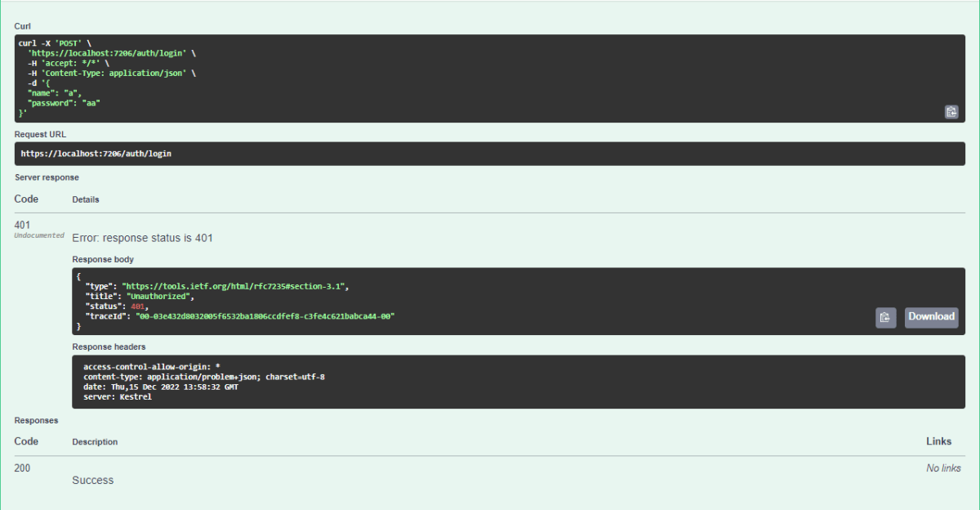Click the traceId value in response body
This screenshot has width=980, height=510.
(x=265, y=315)
